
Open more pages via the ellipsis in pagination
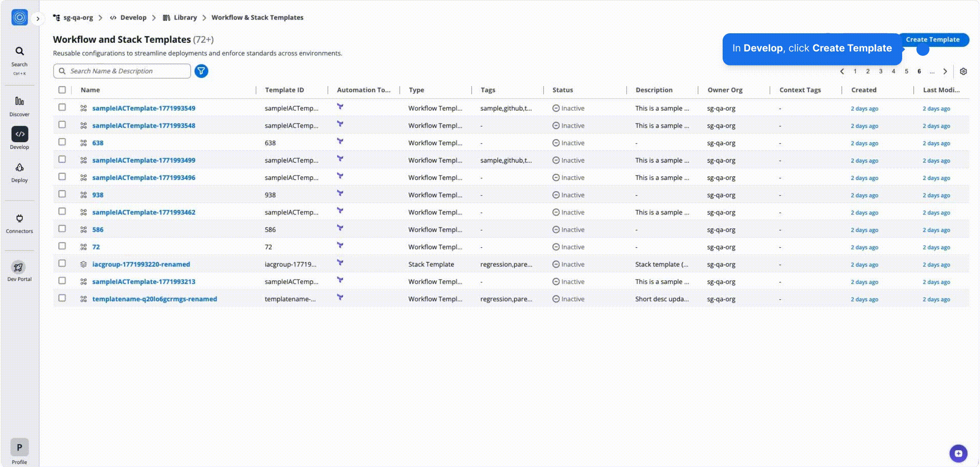tap(932, 71)
